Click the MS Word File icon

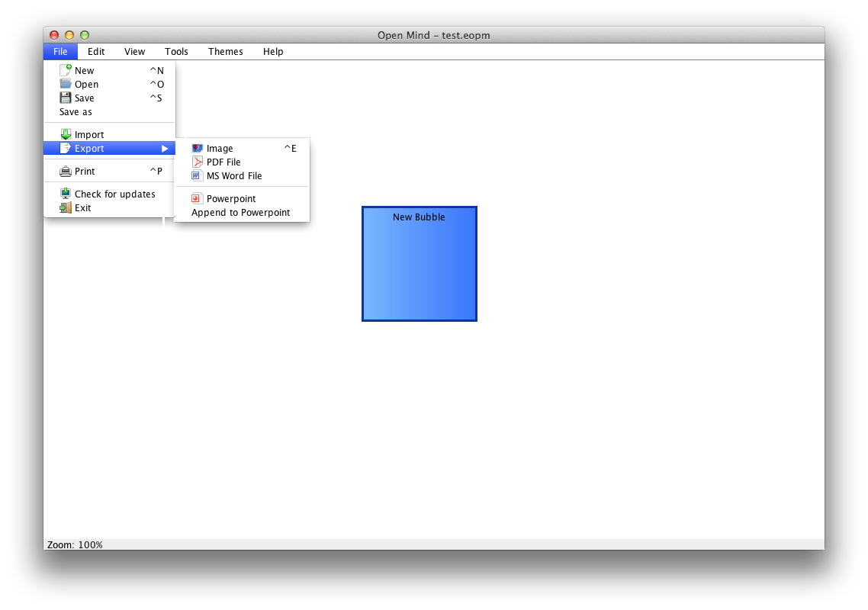pos(197,175)
